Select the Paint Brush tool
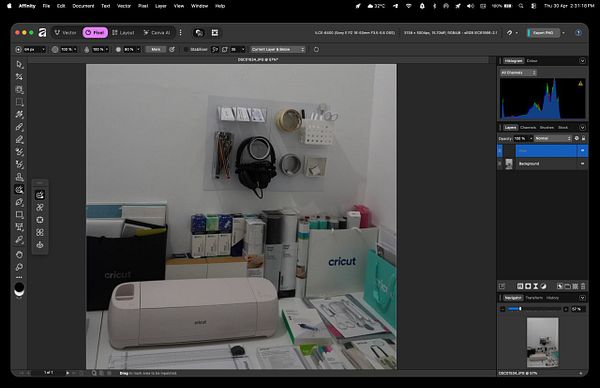Viewport: 600px width, 388px height. click(19, 127)
